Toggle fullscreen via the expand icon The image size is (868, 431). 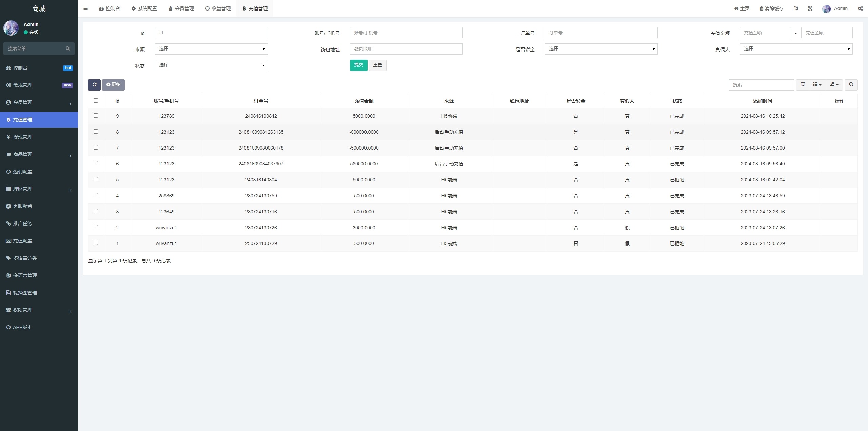tap(810, 8)
